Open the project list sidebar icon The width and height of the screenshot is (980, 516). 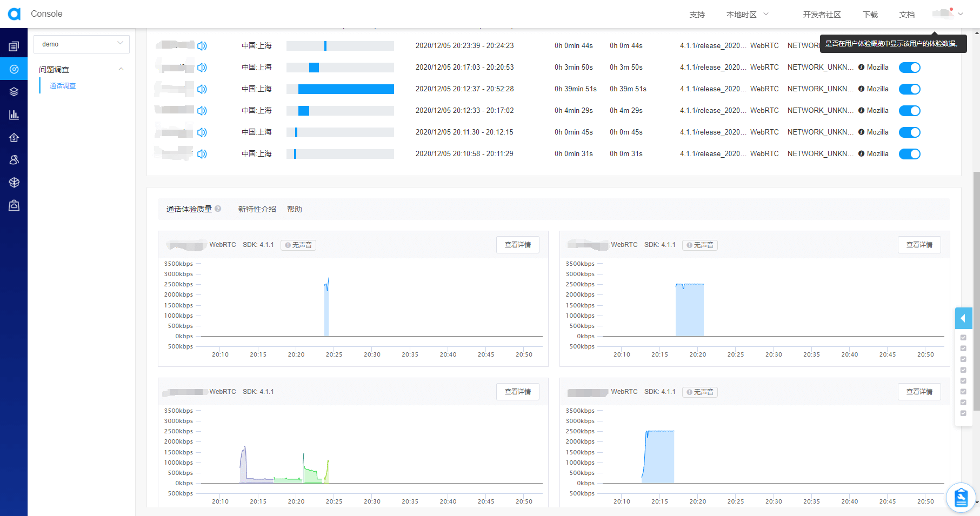tap(14, 46)
